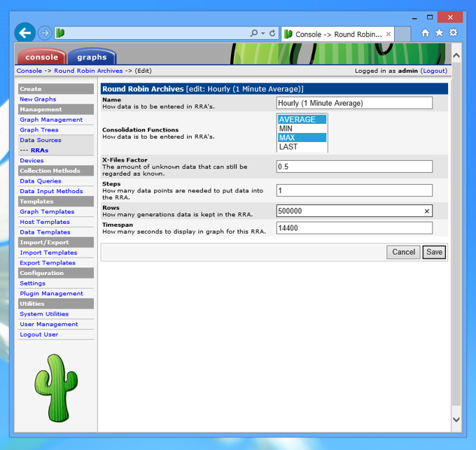Open Data Sources in sidebar

[41, 140]
